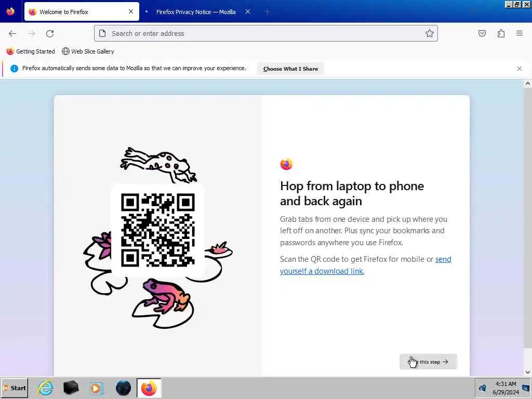Focus the Search or enter address field
This screenshot has width=532, height=399.
(266, 33)
